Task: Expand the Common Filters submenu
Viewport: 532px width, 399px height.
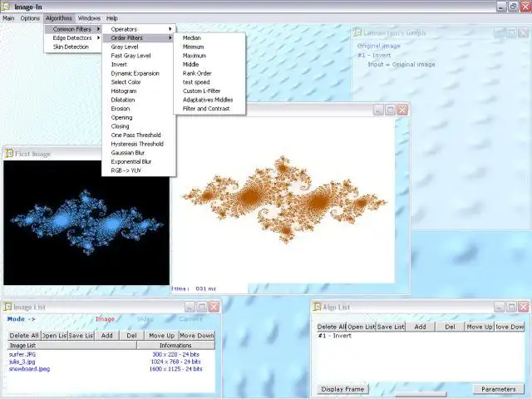Action: [73, 29]
